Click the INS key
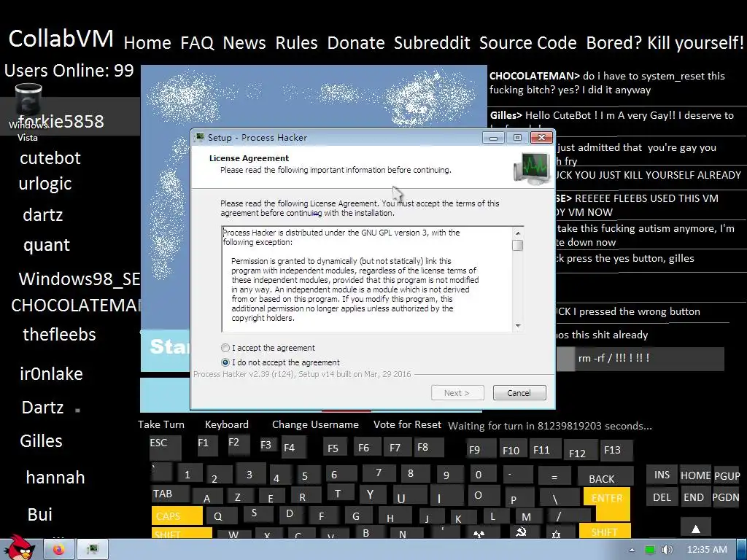The height and width of the screenshot is (560, 747). pyautogui.click(x=662, y=475)
